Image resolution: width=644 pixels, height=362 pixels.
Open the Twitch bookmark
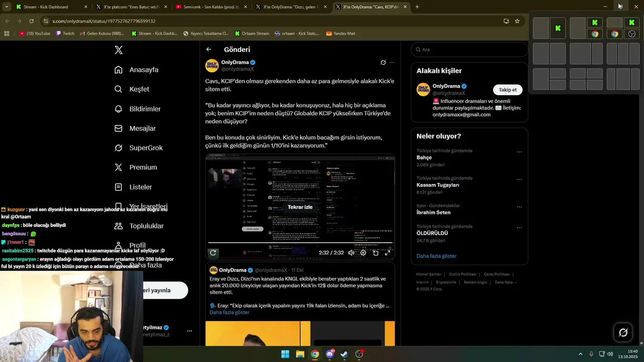pos(65,34)
